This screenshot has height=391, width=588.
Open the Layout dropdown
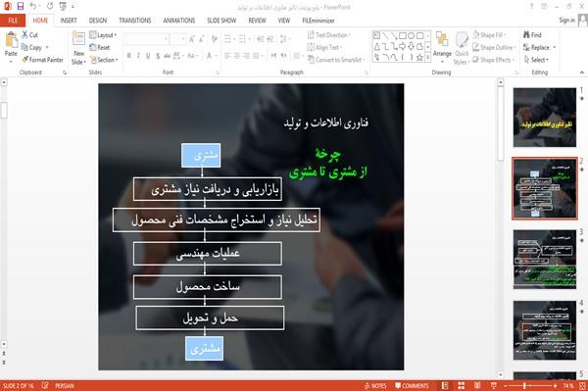104,35
